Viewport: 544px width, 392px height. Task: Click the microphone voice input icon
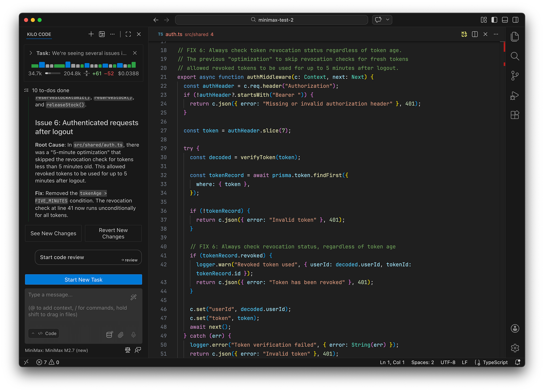[133, 335]
